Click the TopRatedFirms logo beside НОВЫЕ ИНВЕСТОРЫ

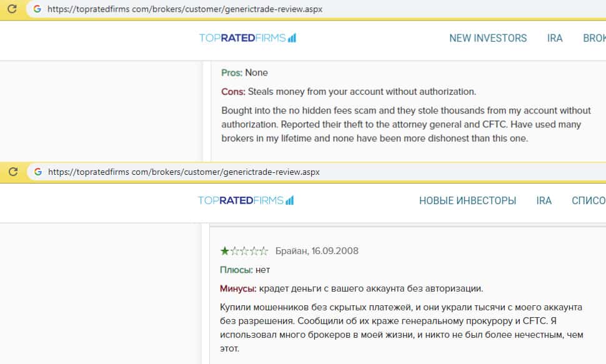coord(246,200)
